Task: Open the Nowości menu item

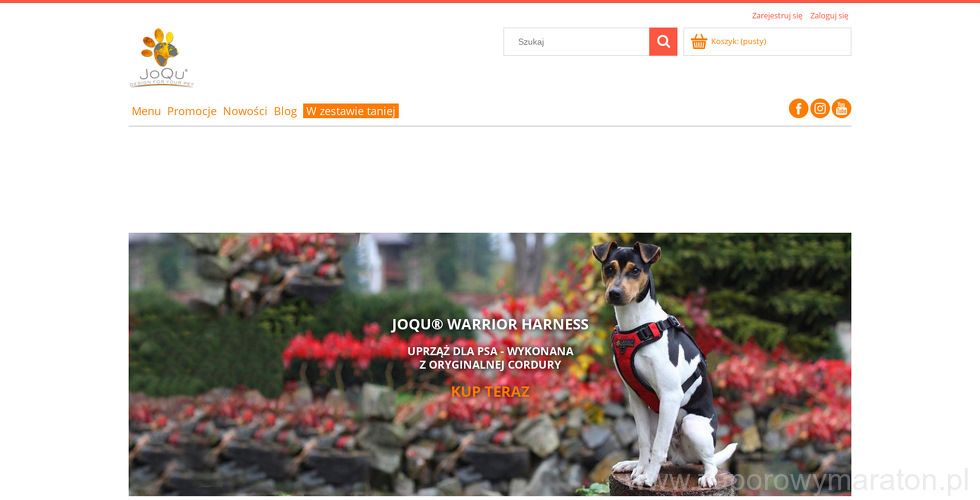Action: (x=245, y=111)
